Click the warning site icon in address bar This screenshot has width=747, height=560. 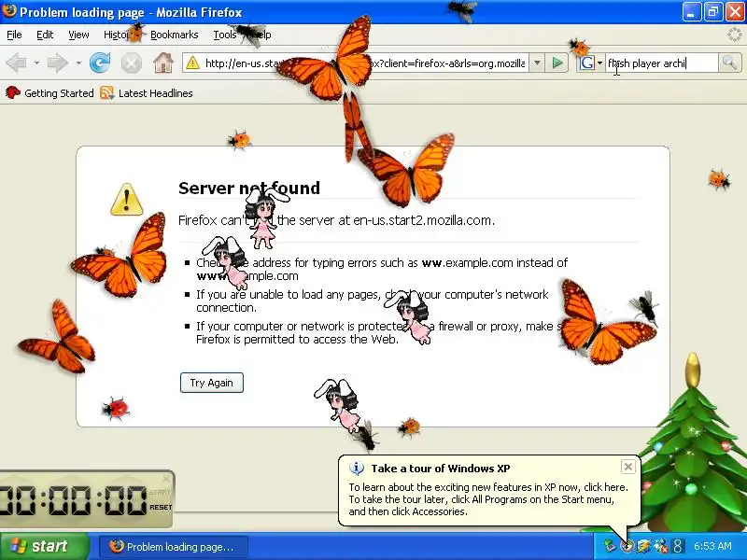point(192,63)
